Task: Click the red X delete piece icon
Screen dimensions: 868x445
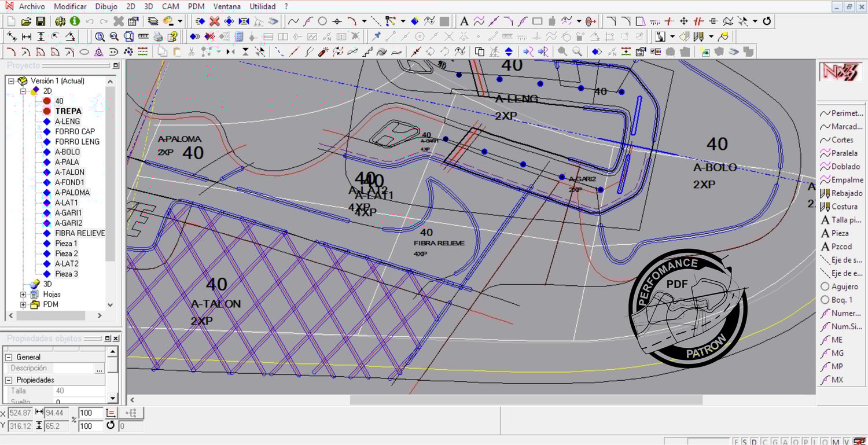Action: point(214,21)
